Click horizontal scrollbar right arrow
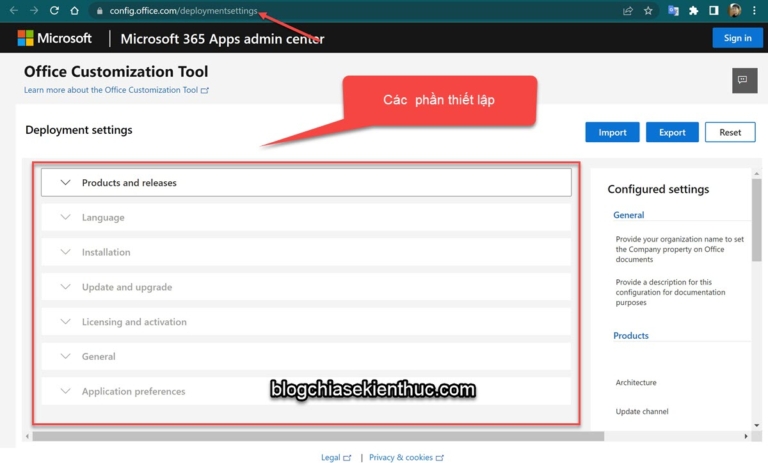Image resolution: width=768 pixels, height=463 pixels. click(x=745, y=436)
